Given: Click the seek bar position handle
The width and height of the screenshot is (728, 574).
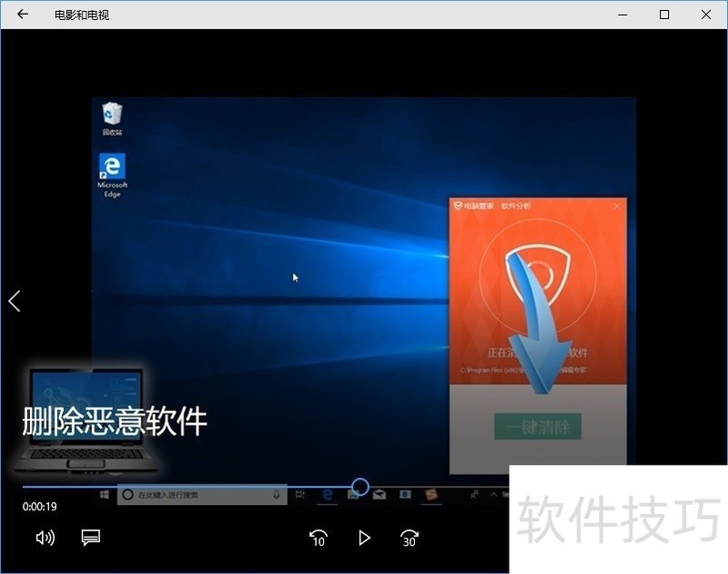Looking at the screenshot, I should tap(360, 487).
